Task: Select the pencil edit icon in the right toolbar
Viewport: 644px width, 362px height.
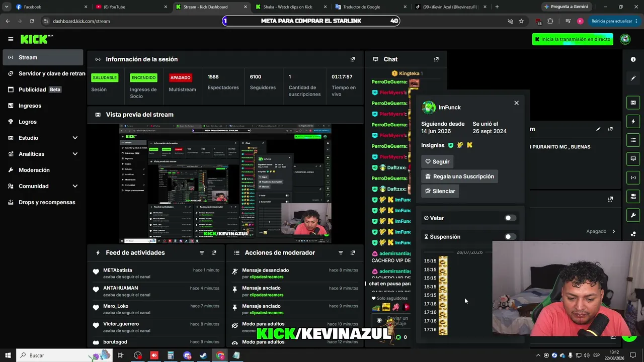Action: click(633, 78)
